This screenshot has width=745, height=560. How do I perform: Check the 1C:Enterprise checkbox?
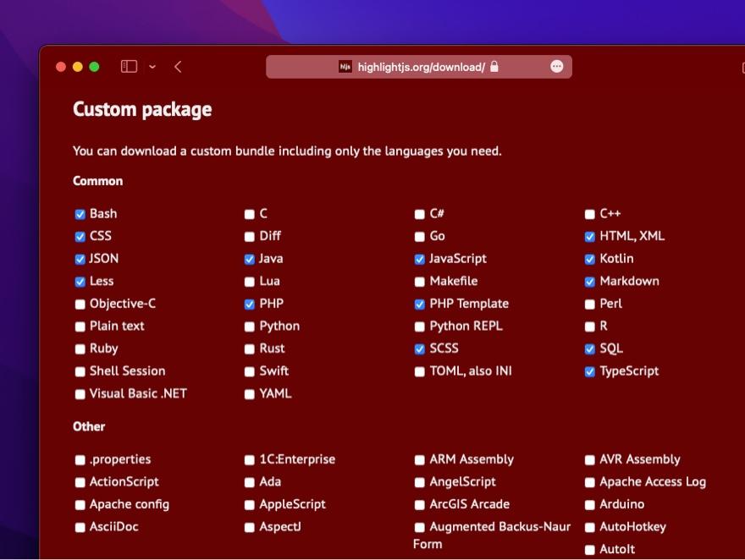250,460
